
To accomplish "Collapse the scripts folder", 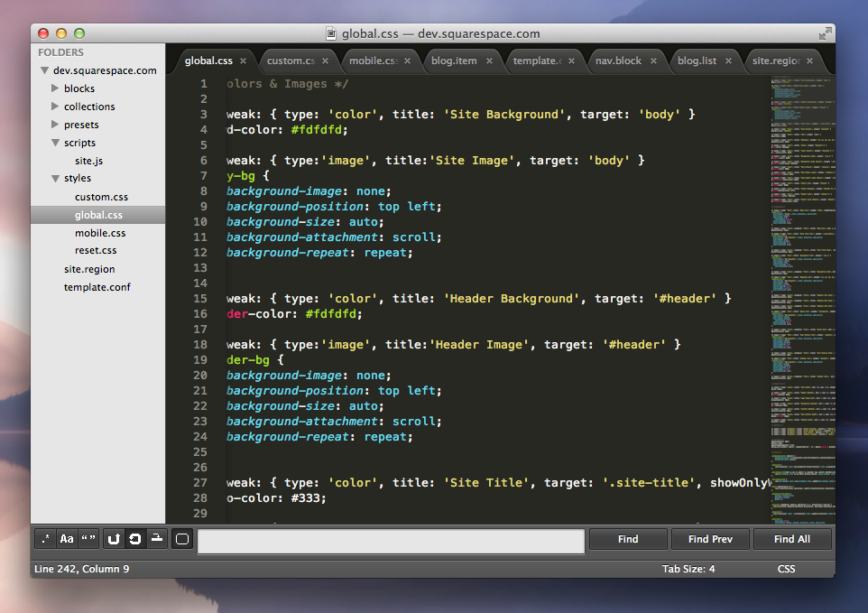I will pyautogui.click(x=55, y=143).
